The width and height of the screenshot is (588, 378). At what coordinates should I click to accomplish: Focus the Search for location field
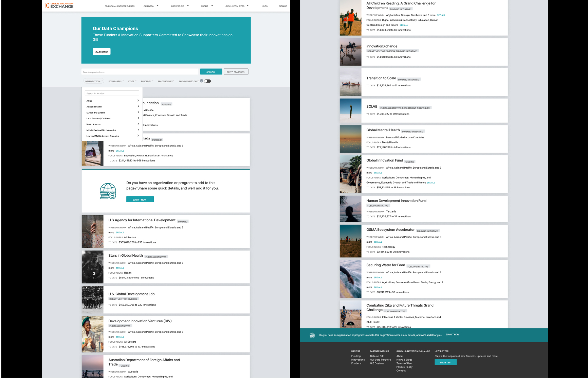[112, 93]
